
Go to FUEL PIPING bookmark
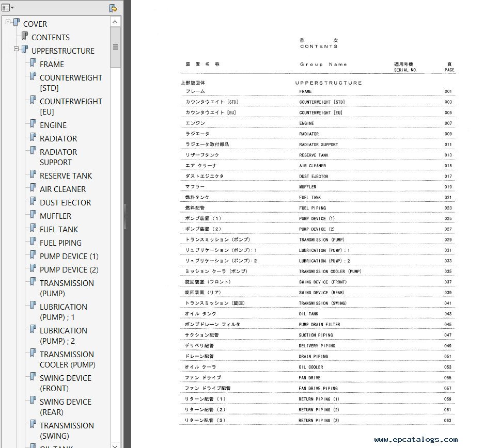[x=60, y=243]
